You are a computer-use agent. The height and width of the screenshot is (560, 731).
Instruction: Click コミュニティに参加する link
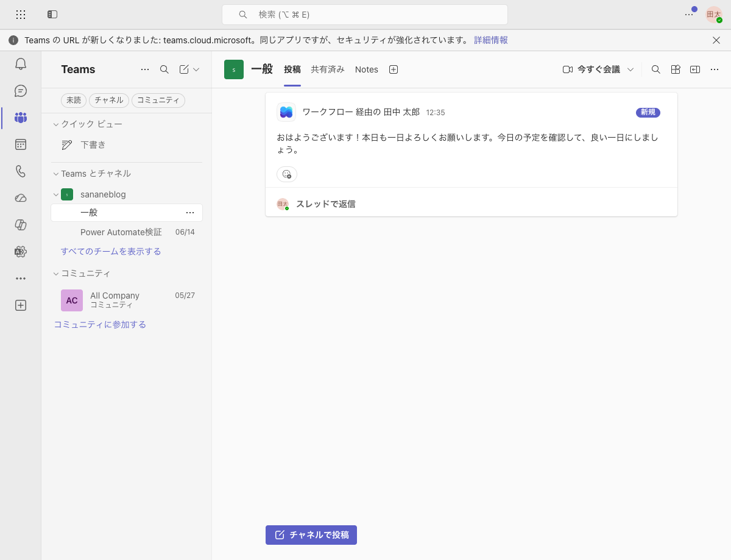(100, 324)
